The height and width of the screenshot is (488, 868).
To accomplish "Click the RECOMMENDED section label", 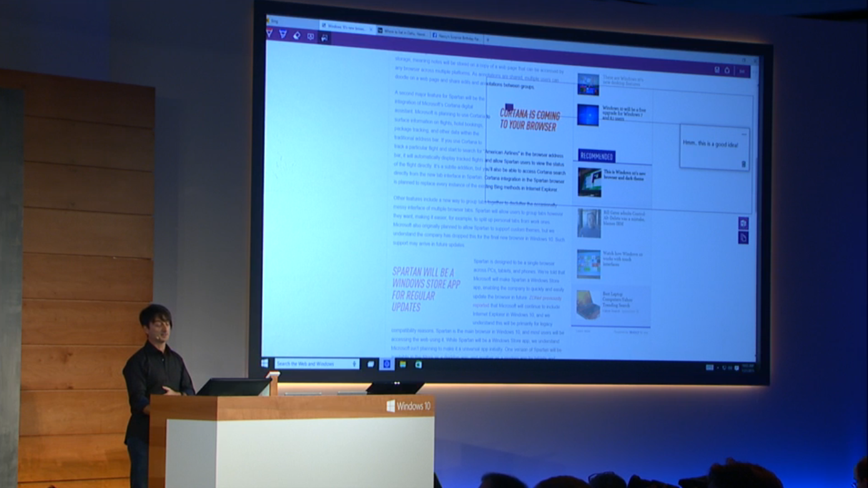I will click(596, 156).
